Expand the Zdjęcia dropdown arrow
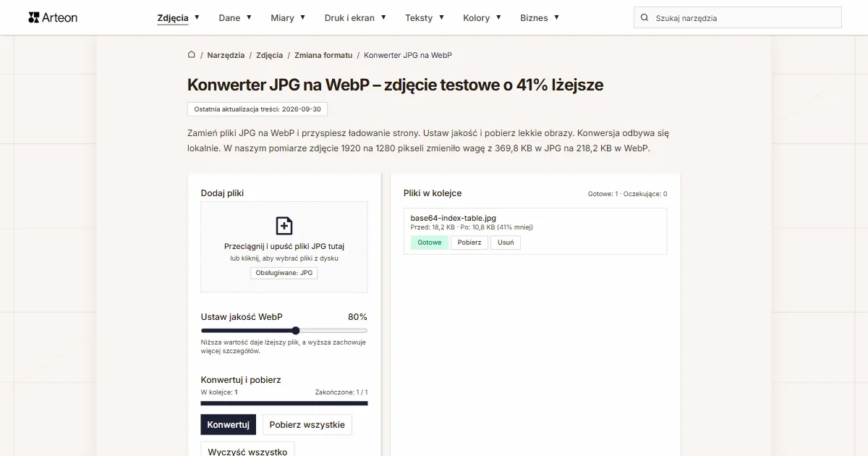Screen dimensions: 868x456 pyautogui.click(x=197, y=17)
